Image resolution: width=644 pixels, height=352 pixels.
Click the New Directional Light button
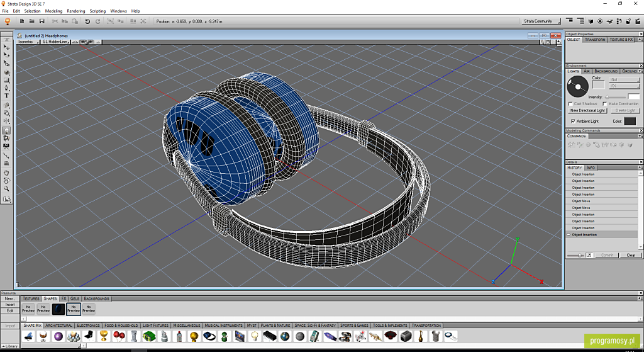pos(587,111)
